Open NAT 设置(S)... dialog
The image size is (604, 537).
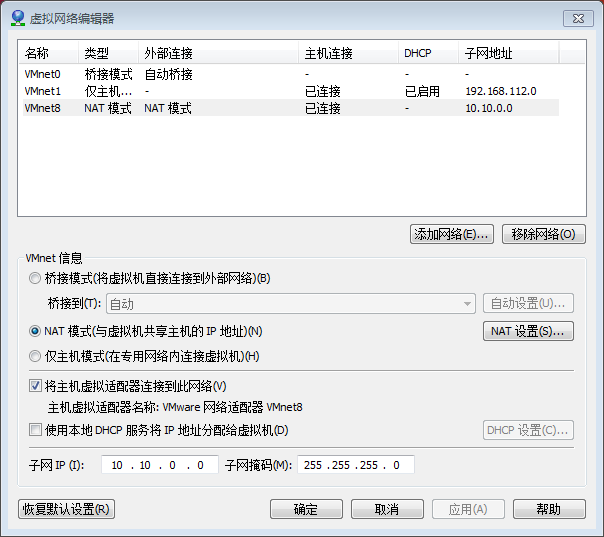(x=528, y=331)
